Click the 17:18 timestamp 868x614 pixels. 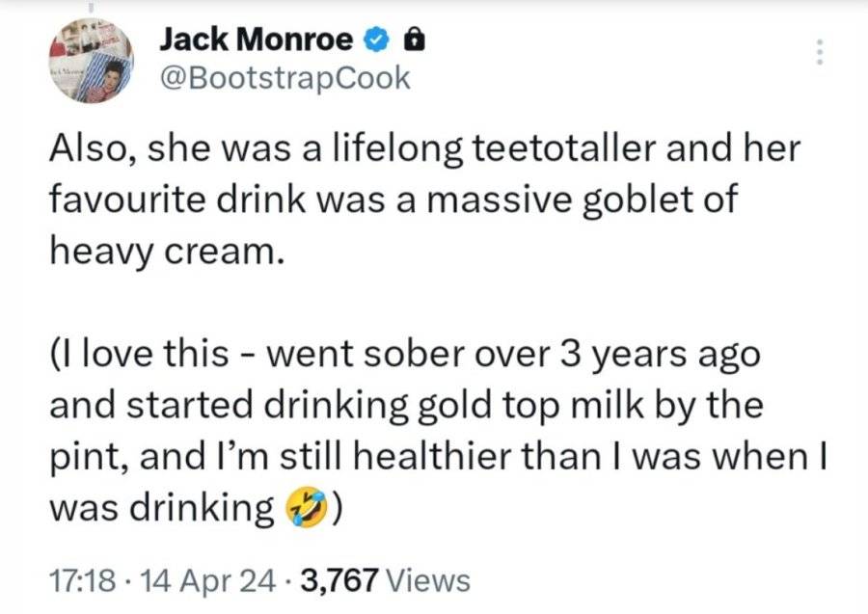pyautogui.click(x=83, y=580)
